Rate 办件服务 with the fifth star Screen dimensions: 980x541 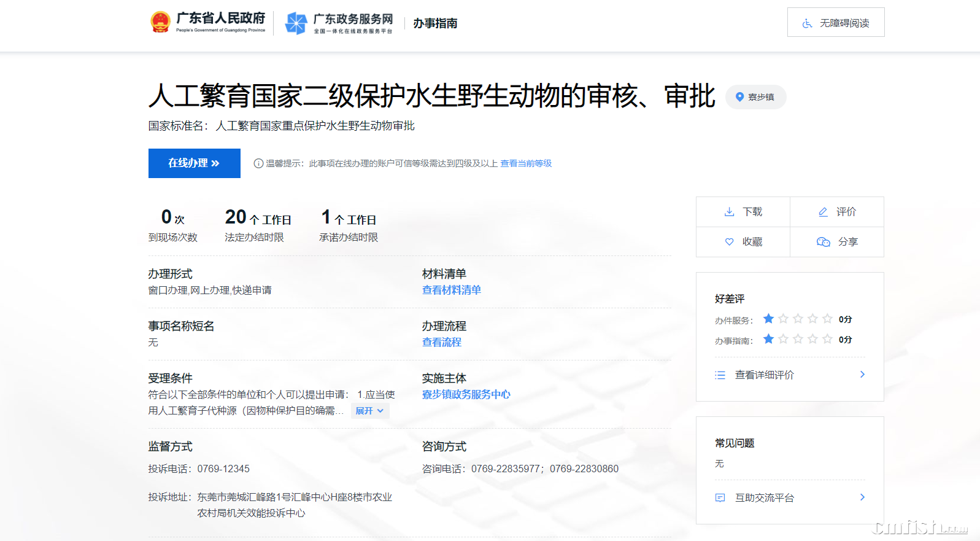(x=827, y=319)
